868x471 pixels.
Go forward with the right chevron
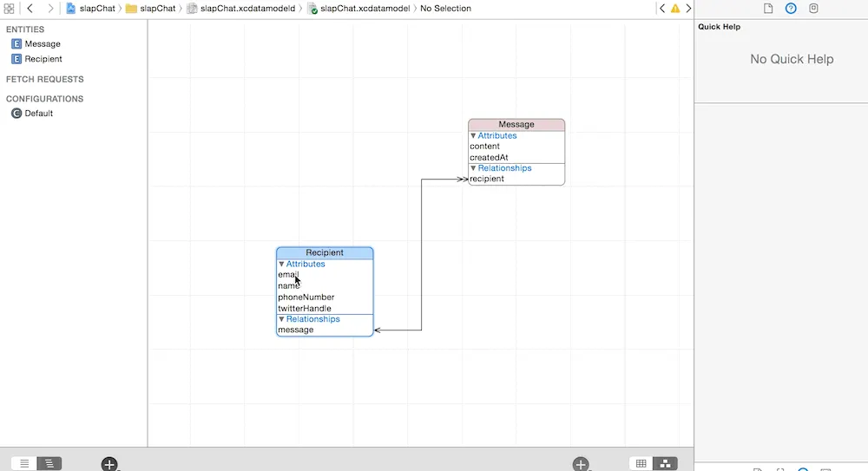(x=50, y=9)
